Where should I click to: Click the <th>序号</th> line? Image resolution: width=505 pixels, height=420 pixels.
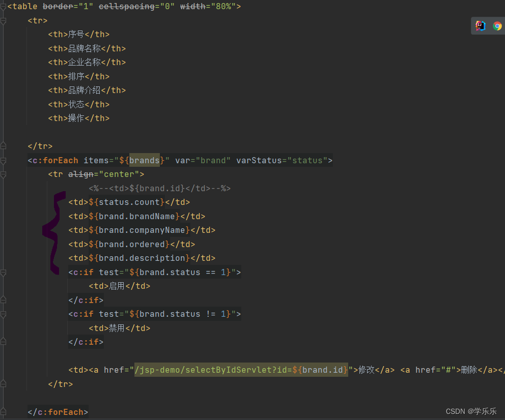pyautogui.click(x=78, y=34)
